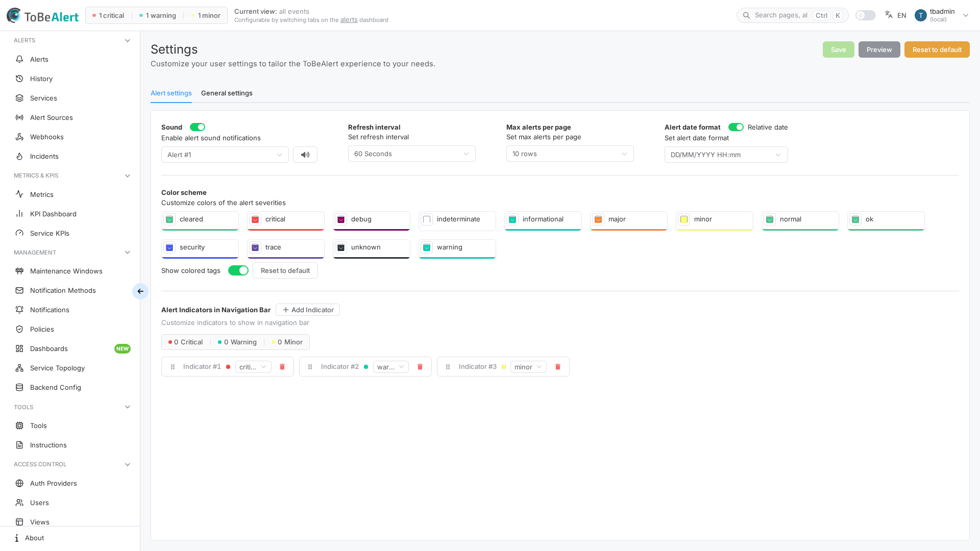Toggle the Relative date switch

pyautogui.click(x=736, y=127)
